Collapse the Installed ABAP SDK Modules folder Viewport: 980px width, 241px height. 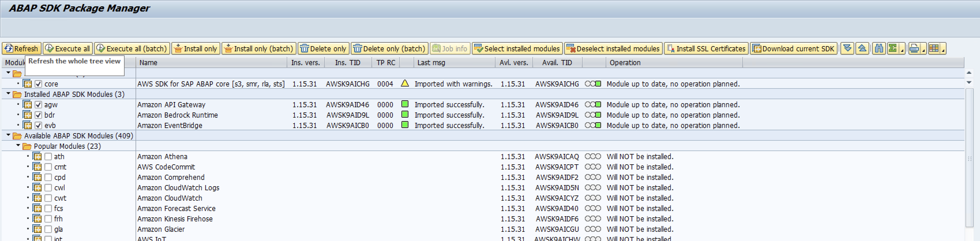coord(8,93)
